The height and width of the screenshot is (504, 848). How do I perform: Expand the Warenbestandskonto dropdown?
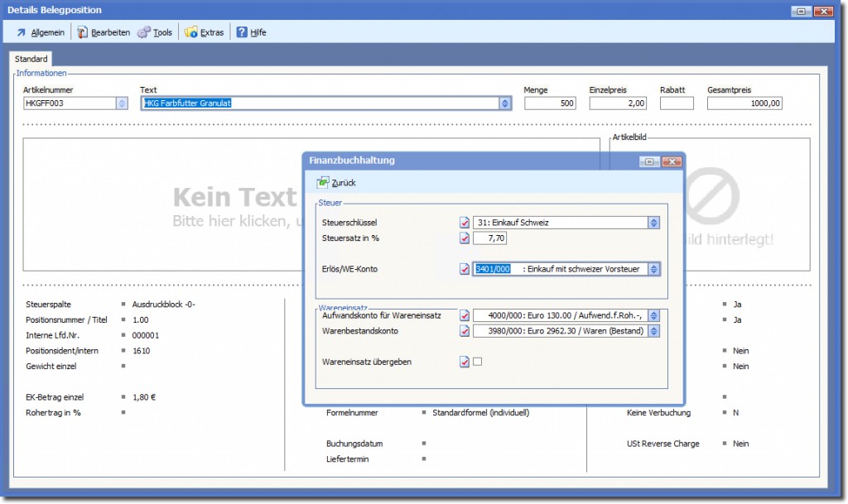[653, 331]
